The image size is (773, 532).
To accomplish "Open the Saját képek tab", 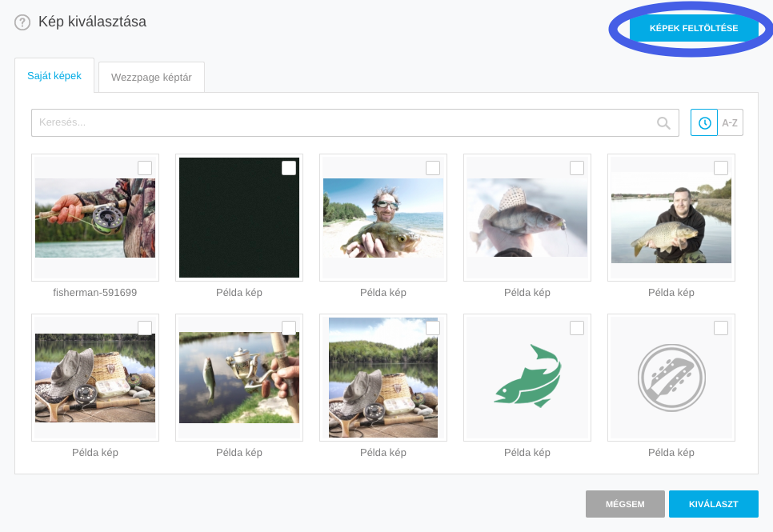I will tap(54, 75).
